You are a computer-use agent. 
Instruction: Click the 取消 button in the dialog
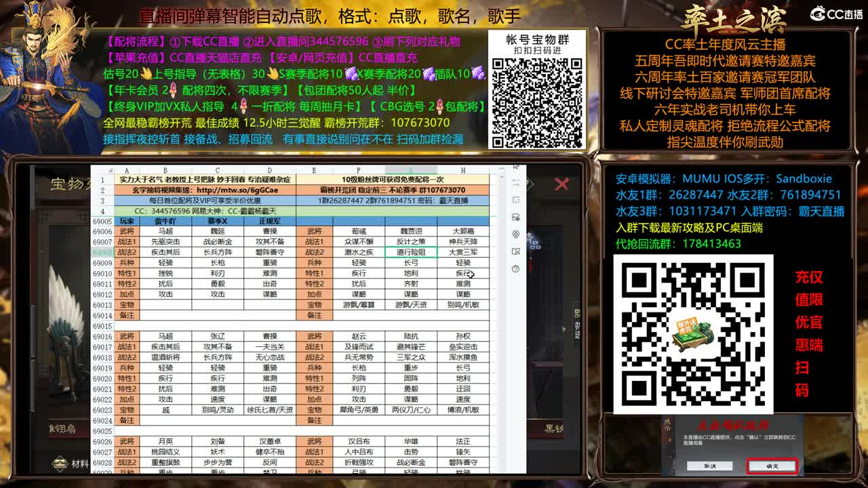(x=710, y=466)
